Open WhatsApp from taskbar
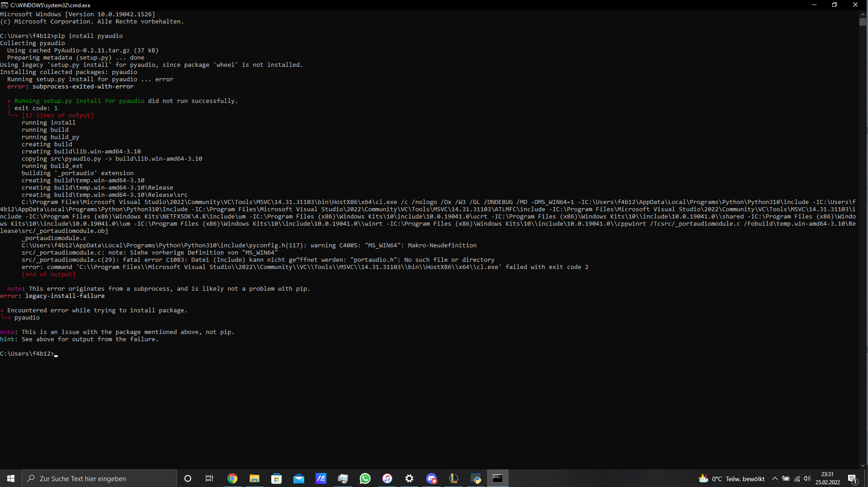 point(365,478)
